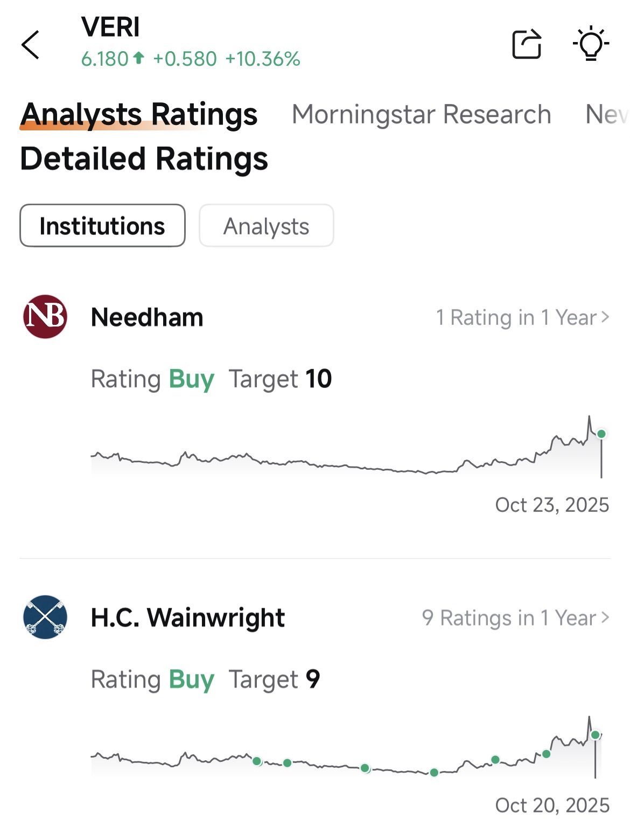Open the Needham institution name
The image size is (630, 840).
tap(147, 317)
